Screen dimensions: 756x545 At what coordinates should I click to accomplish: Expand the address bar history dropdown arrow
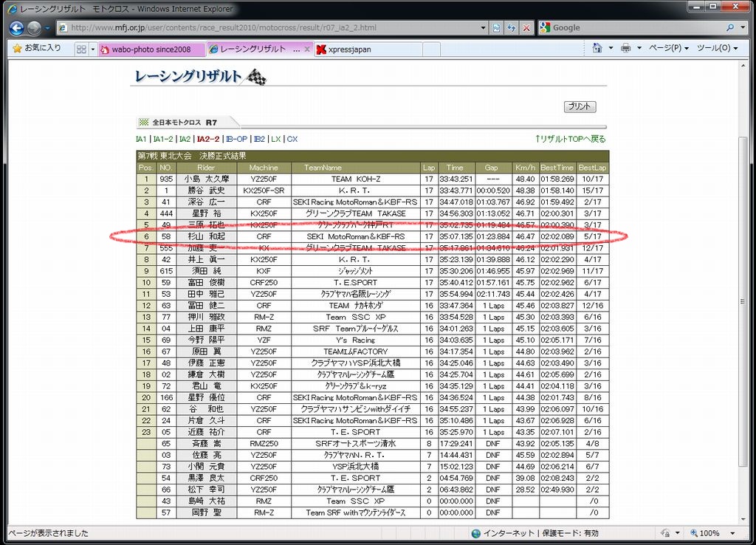pyautogui.click(x=483, y=27)
